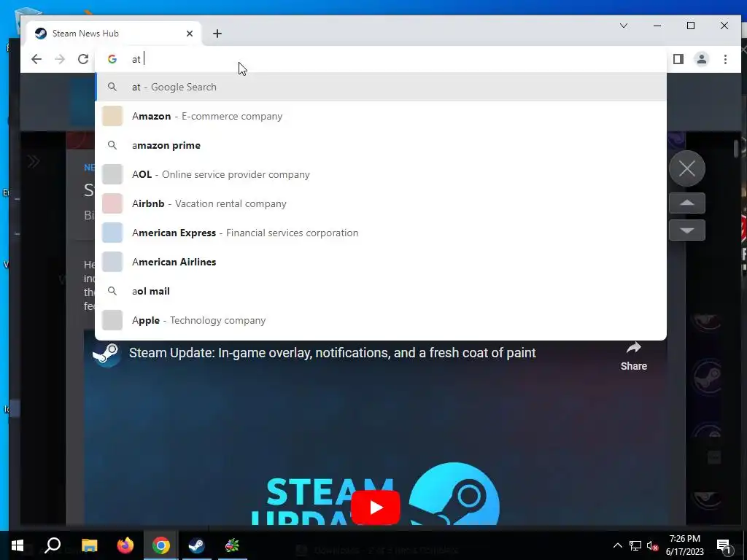Select AOL Online service provider suggestion
Screen dimensions: 747x560
click(381, 174)
